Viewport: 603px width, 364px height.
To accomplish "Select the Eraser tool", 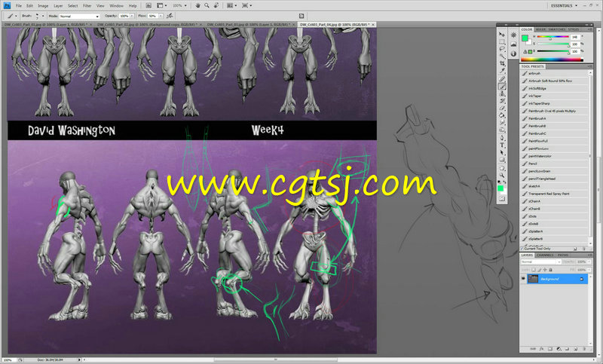I will pyautogui.click(x=502, y=109).
